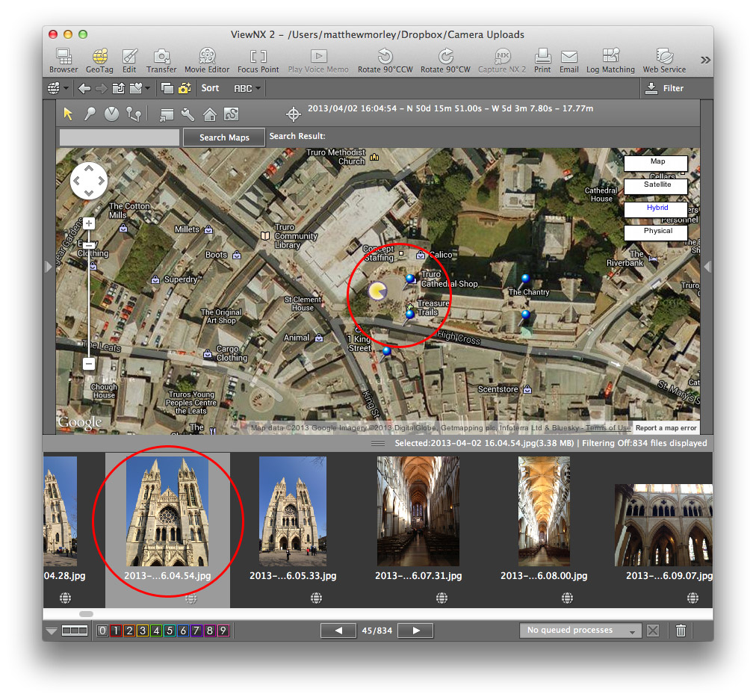
Task: Go back to previous folder
Action: point(84,88)
